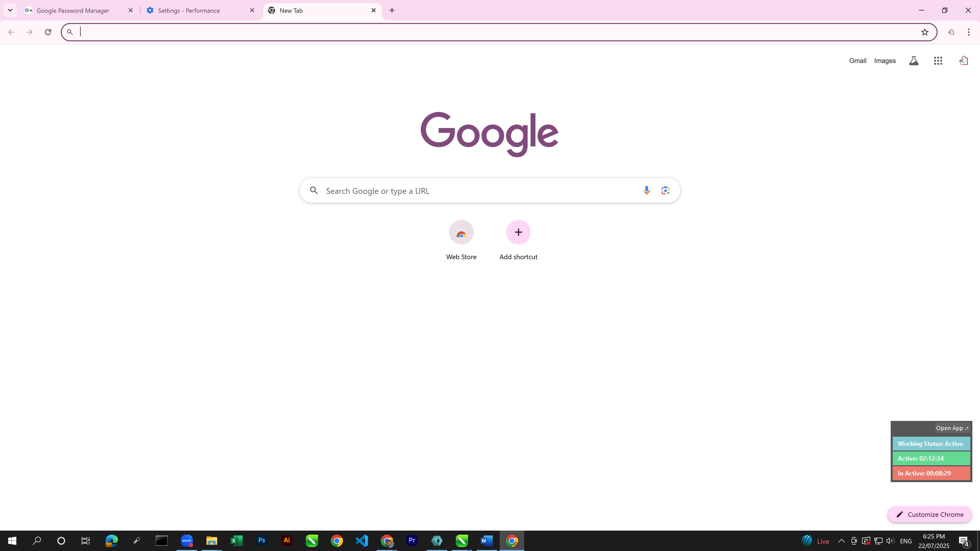The image size is (980, 551).
Task: Select the New Tab tab
Action: (322, 10)
